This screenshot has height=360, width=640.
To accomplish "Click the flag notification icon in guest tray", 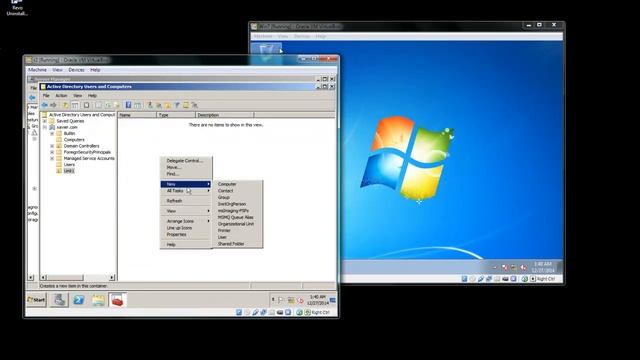I will point(281,300).
